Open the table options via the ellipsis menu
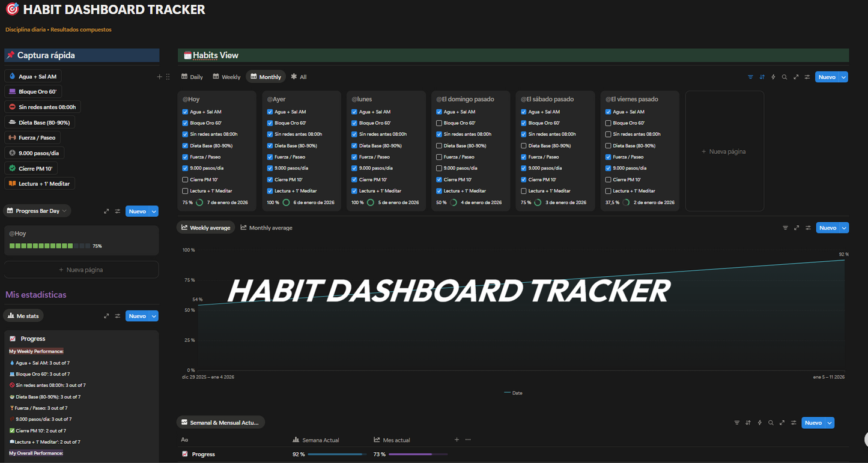This screenshot has height=463, width=868. point(467,440)
